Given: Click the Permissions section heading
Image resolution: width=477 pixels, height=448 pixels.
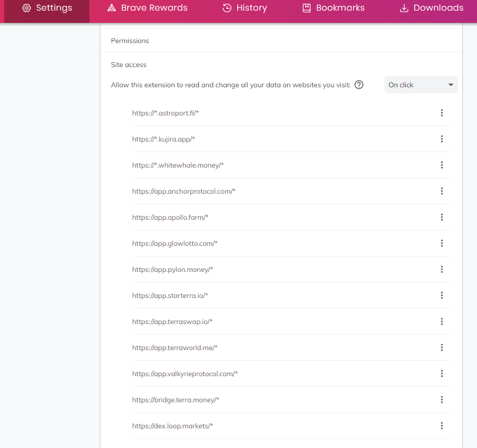Looking at the screenshot, I should [x=130, y=41].
